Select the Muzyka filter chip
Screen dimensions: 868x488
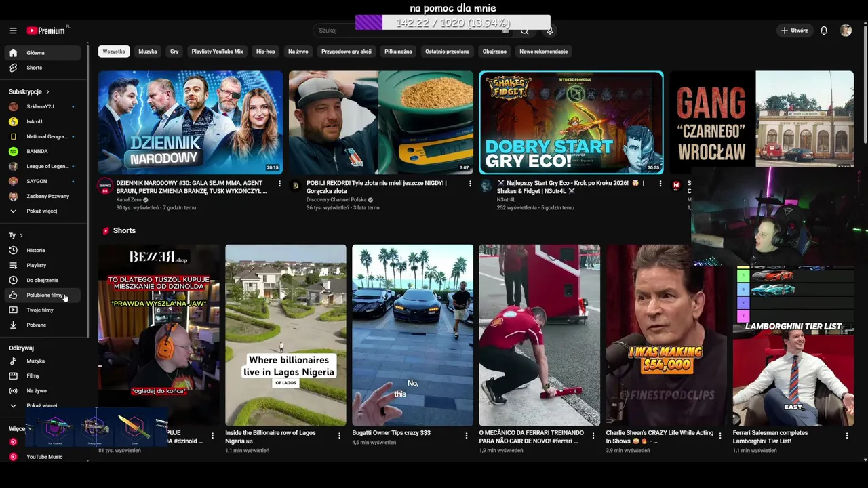[x=148, y=52]
